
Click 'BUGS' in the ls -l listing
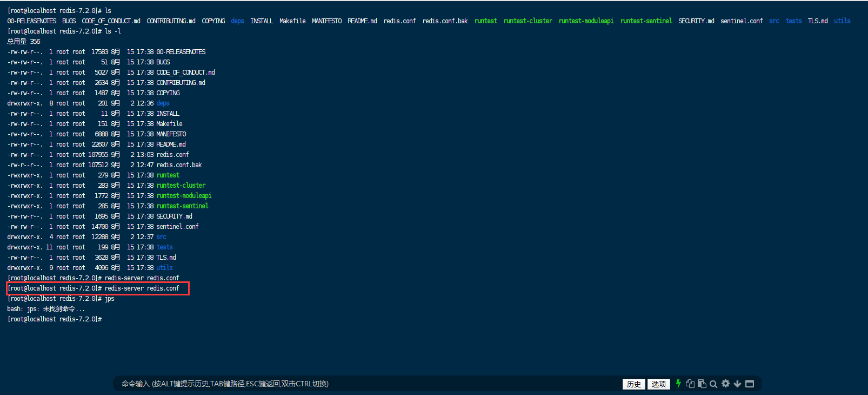[163, 62]
